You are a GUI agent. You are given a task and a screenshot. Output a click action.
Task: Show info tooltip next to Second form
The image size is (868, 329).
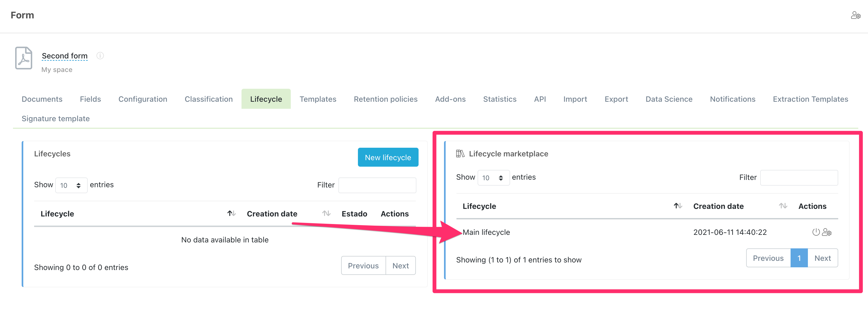point(100,55)
